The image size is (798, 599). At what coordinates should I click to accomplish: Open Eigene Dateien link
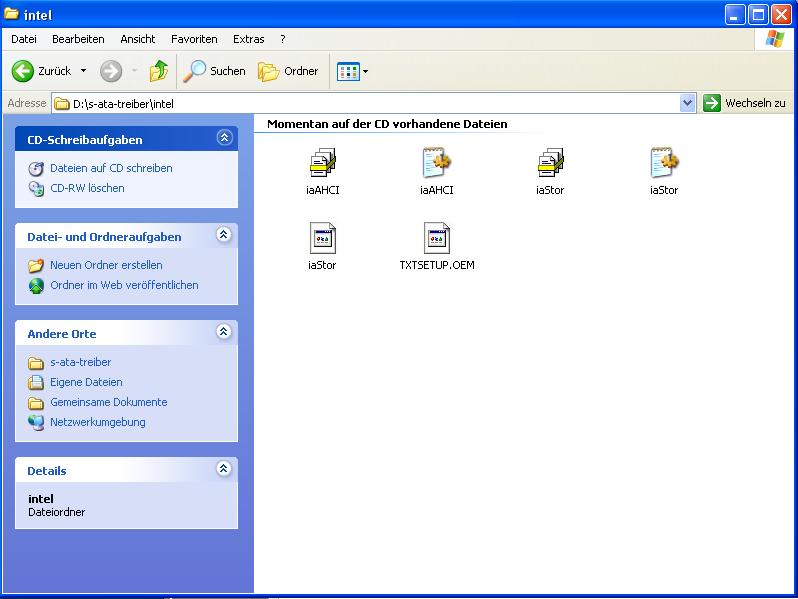[x=86, y=382]
